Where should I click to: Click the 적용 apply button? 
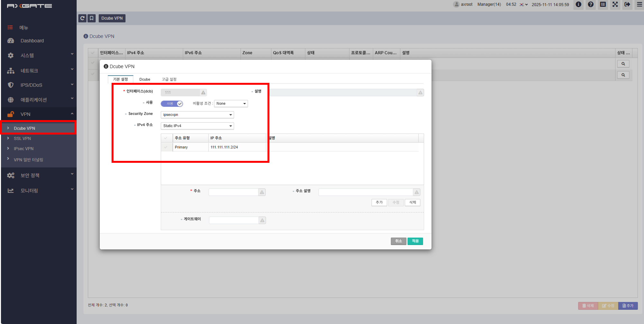(415, 241)
